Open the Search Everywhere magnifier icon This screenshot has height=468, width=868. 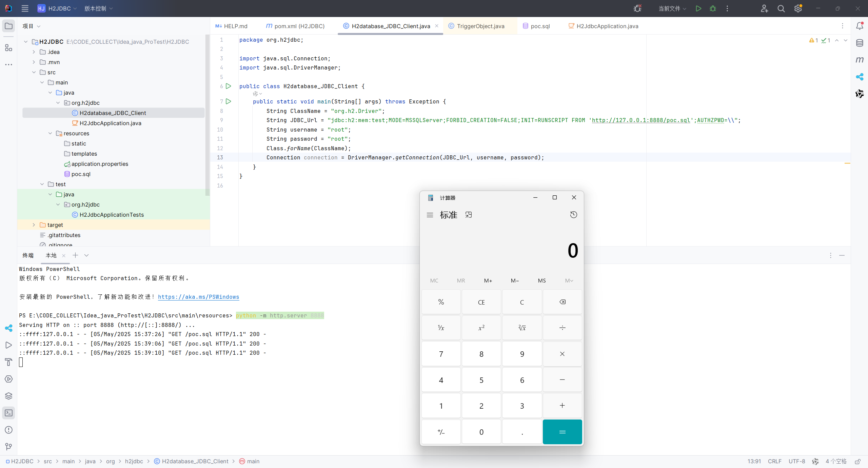781,8
